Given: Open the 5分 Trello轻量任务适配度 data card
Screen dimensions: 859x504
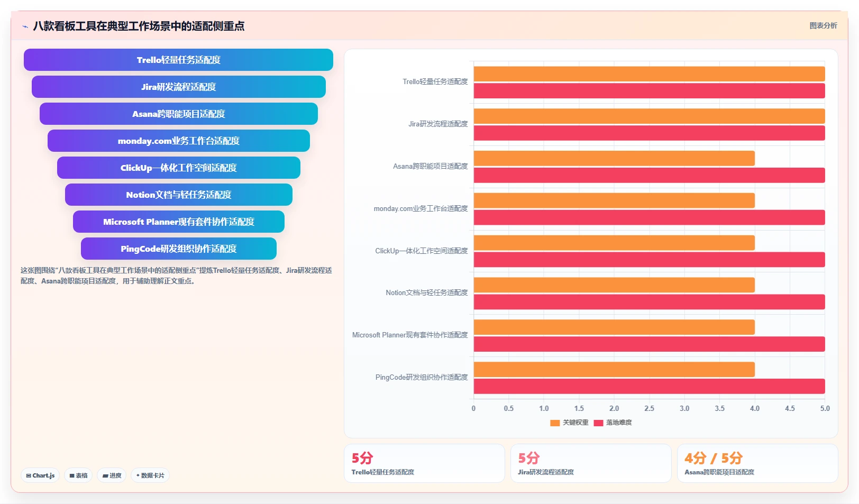Looking at the screenshot, I should click(x=424, y=463).
